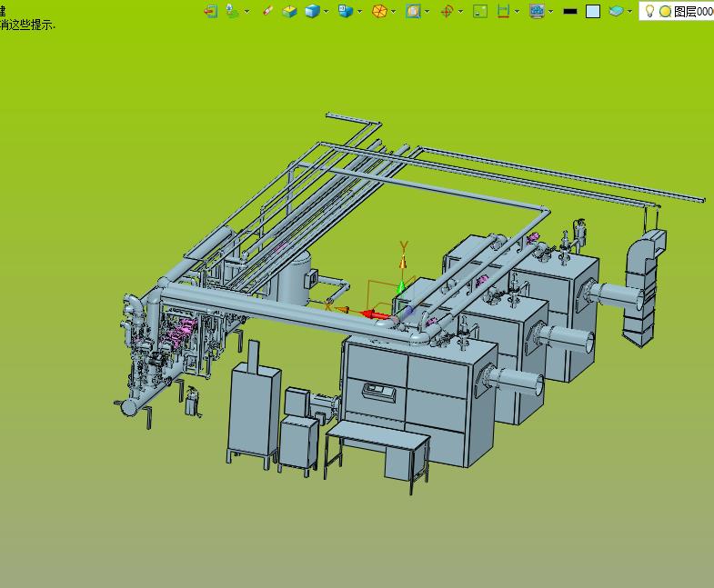This screenshot has height=588, width=714.
Task: Open dropdown next to zoom fit icon
Action: pyautogui.click(x=427, y=12)
